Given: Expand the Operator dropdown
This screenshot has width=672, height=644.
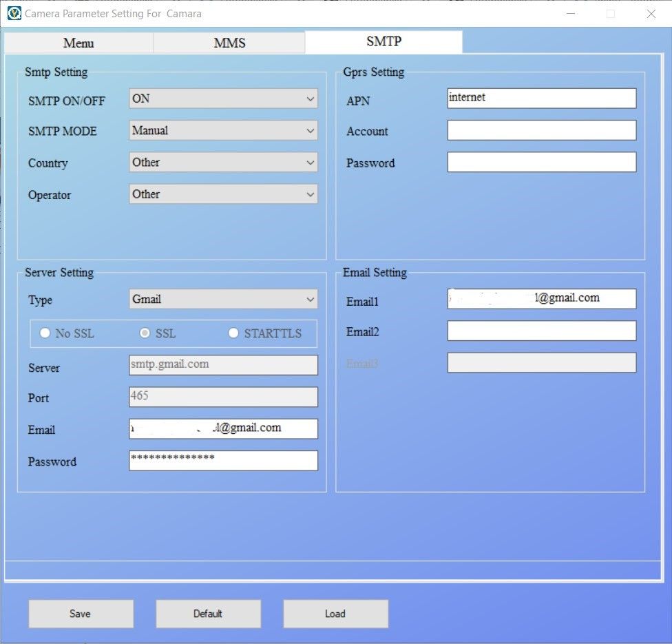Looking at the screenshot, I should click(223, 194).
